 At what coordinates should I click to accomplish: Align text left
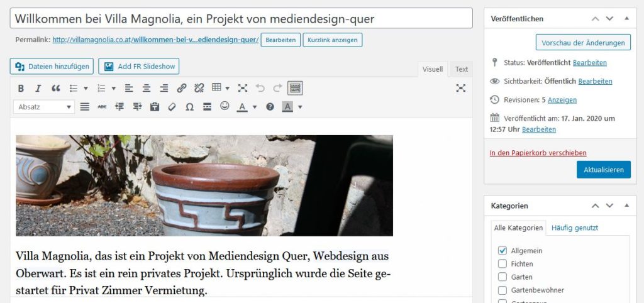[x=129, y=88]
